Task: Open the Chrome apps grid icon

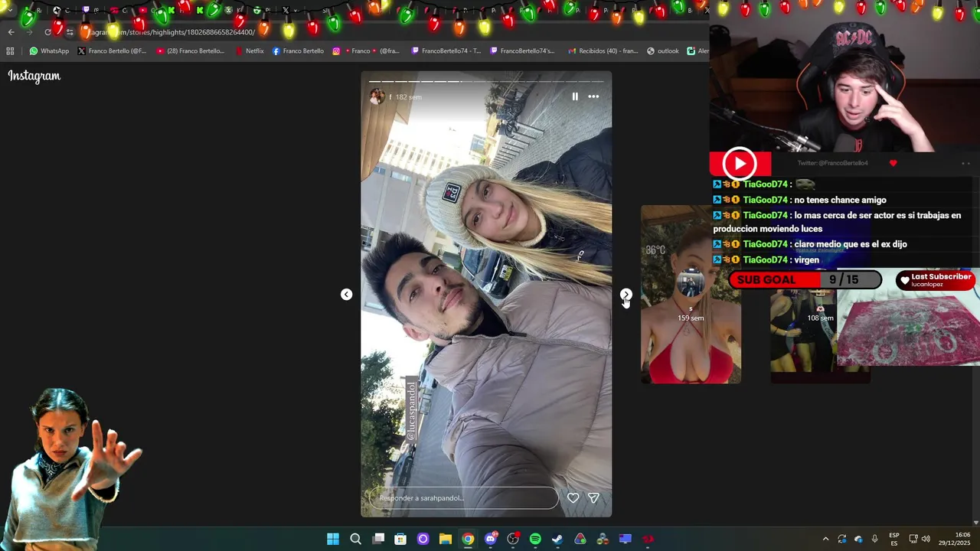Action: (10, 51)
